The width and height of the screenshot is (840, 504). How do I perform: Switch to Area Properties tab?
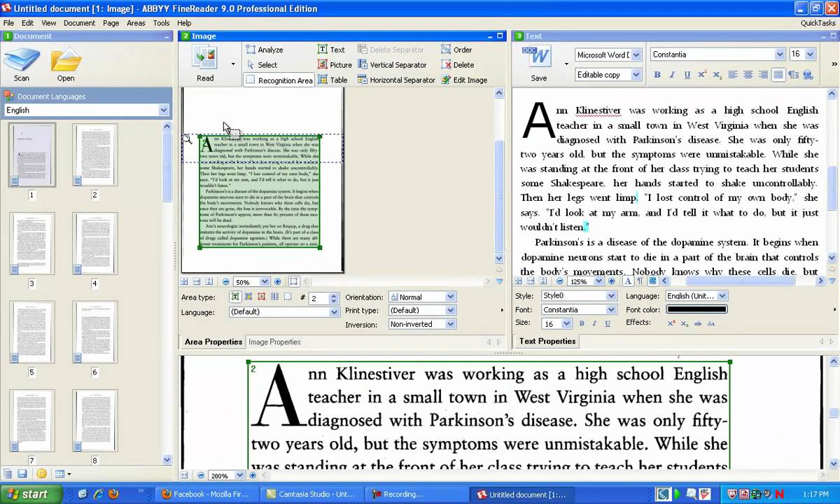[x=213, y=342]
